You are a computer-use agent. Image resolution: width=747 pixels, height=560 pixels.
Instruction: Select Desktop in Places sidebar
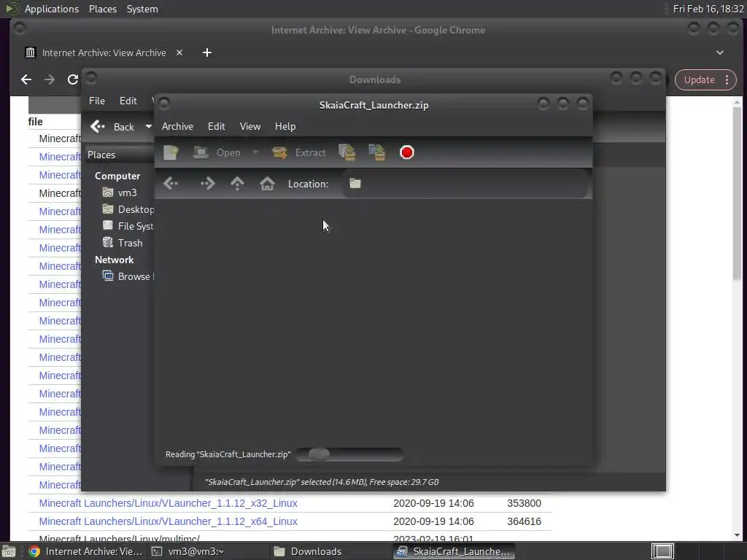(128, 209)
